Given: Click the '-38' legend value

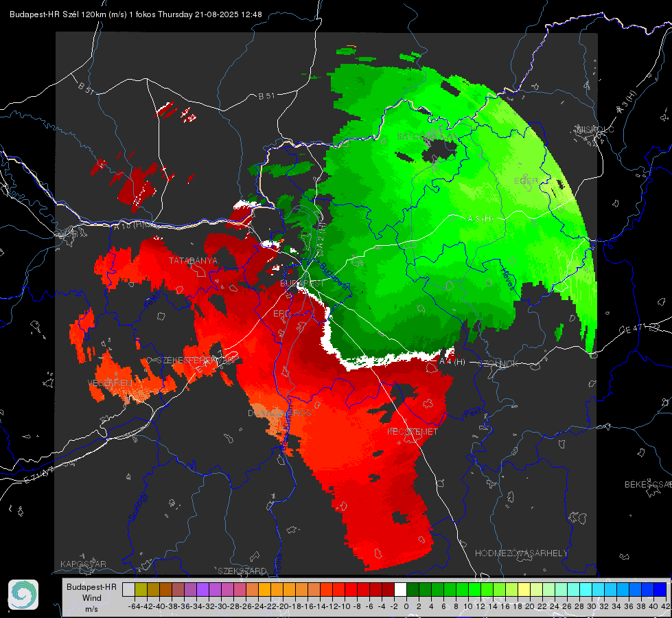Looking at the screenshot, I should (172, 606).
